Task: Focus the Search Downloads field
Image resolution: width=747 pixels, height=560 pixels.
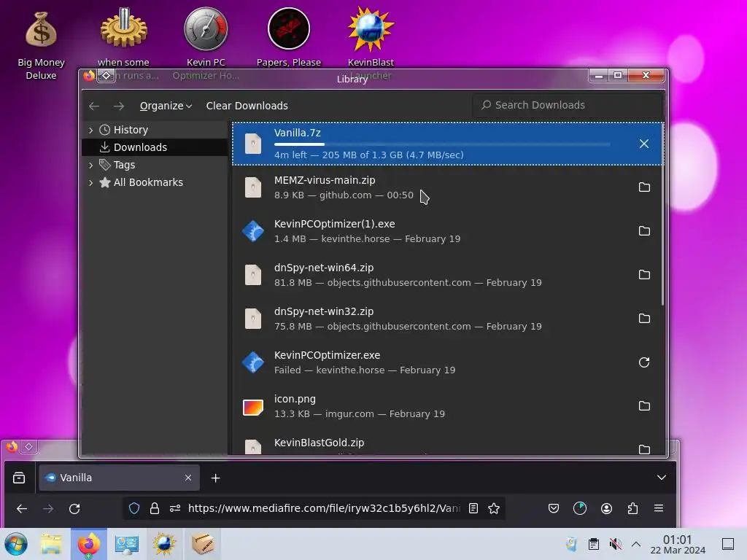Action: click(x=567, y=105)
